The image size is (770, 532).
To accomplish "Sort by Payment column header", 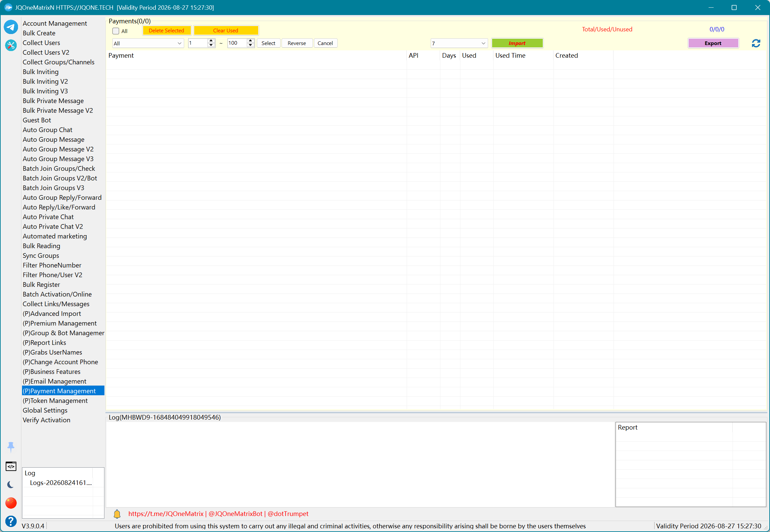I will coord(256,55).
